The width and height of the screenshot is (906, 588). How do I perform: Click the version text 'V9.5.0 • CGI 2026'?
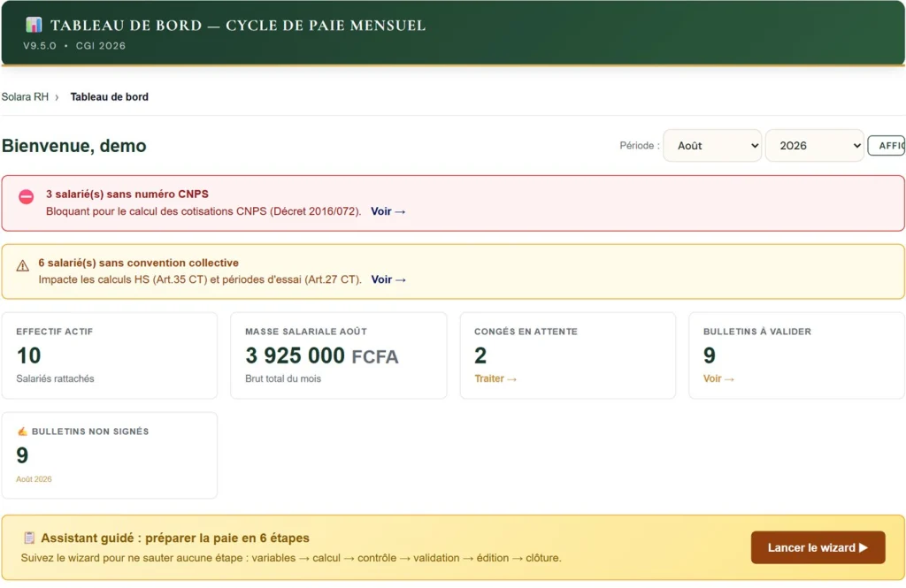[x=74, y=46]
